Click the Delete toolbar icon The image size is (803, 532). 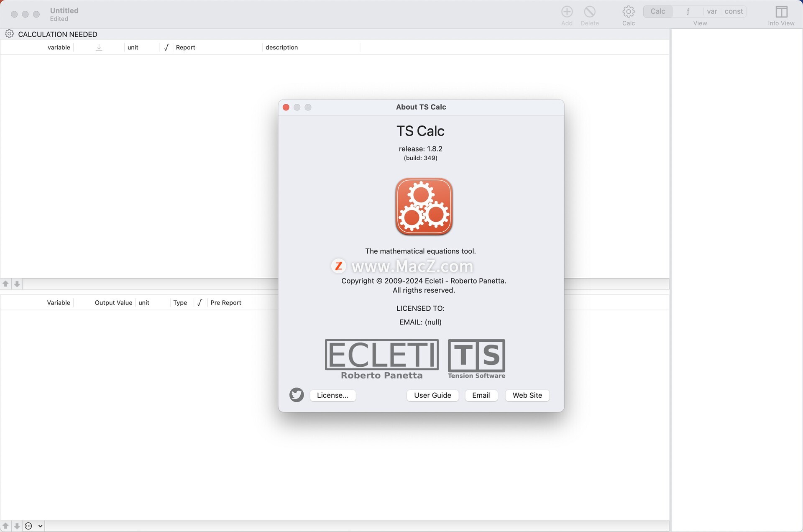coord(590,12)
